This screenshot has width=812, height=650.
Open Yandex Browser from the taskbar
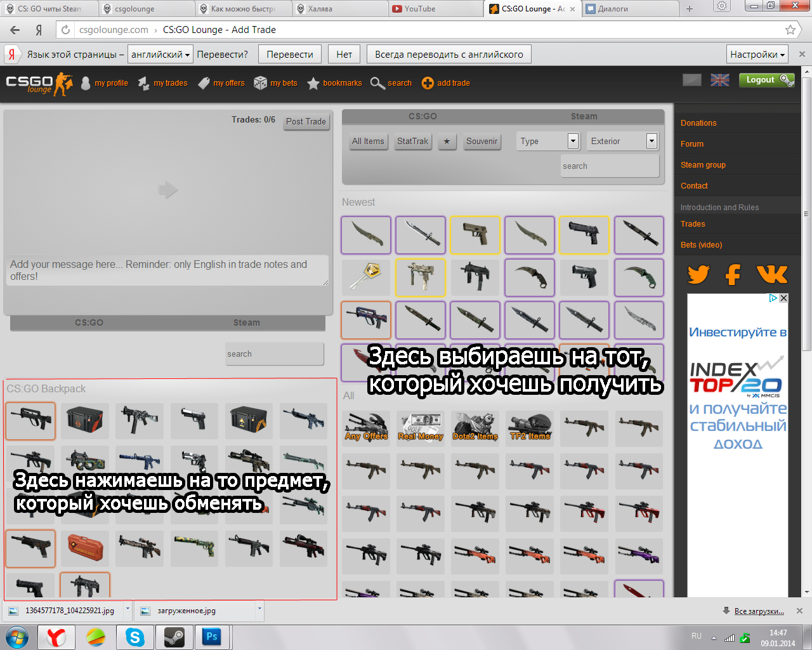click(x=56, y=637)
